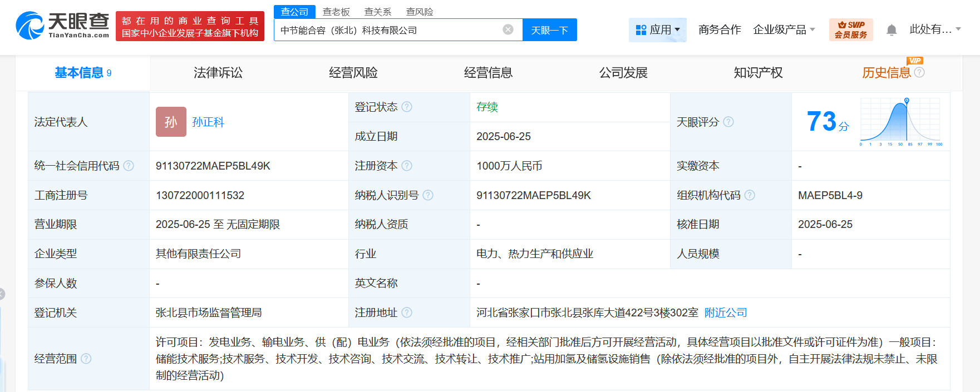Click the 2025-06-25 至 无固定期限 value

218,224
